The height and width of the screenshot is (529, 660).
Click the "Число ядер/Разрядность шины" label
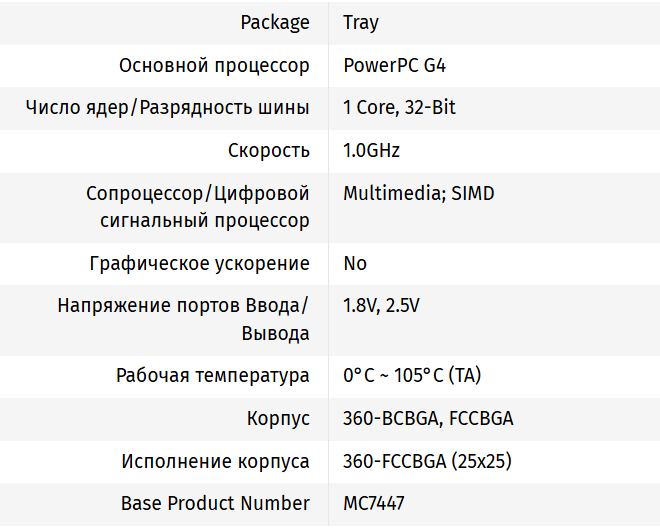coord(167,108)
